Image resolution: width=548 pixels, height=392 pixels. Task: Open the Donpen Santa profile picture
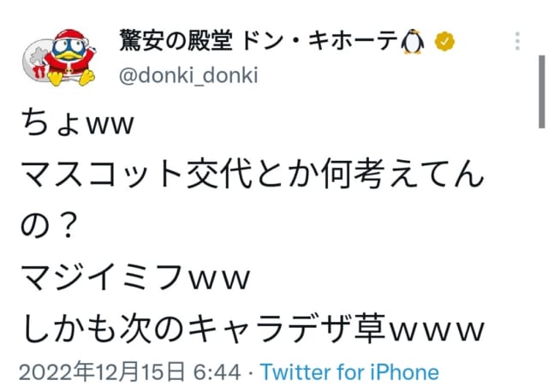click(x=60, y=57)
